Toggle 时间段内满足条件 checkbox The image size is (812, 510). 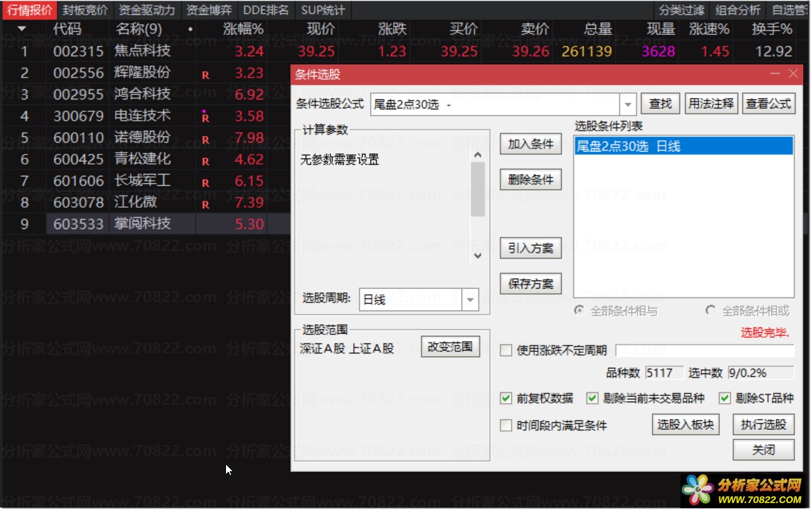506,426
